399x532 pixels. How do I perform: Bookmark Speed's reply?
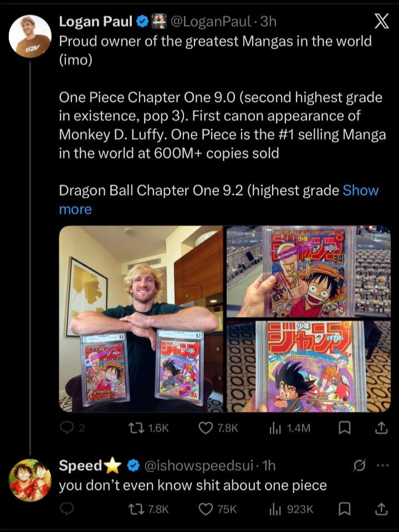point(344,509)
